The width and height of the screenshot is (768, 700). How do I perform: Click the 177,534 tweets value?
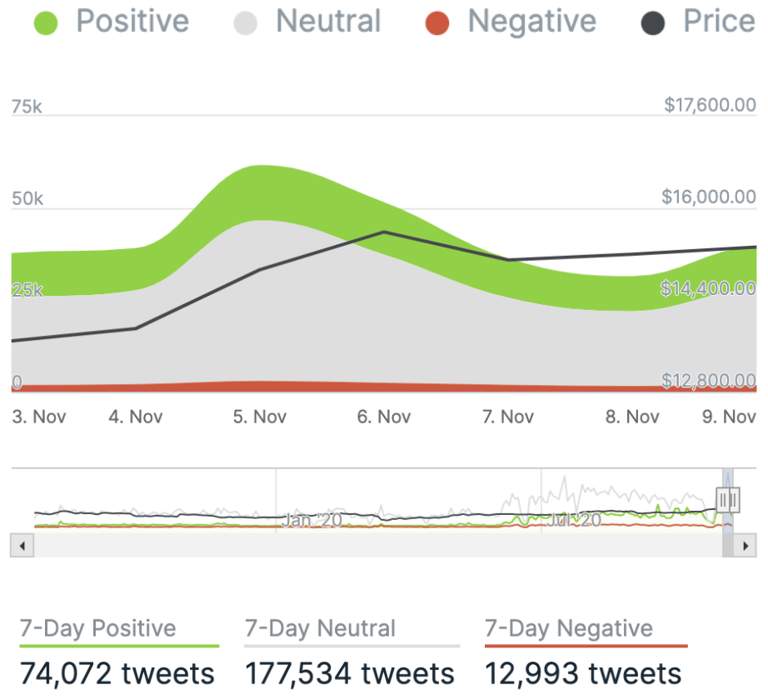(350, 673)
